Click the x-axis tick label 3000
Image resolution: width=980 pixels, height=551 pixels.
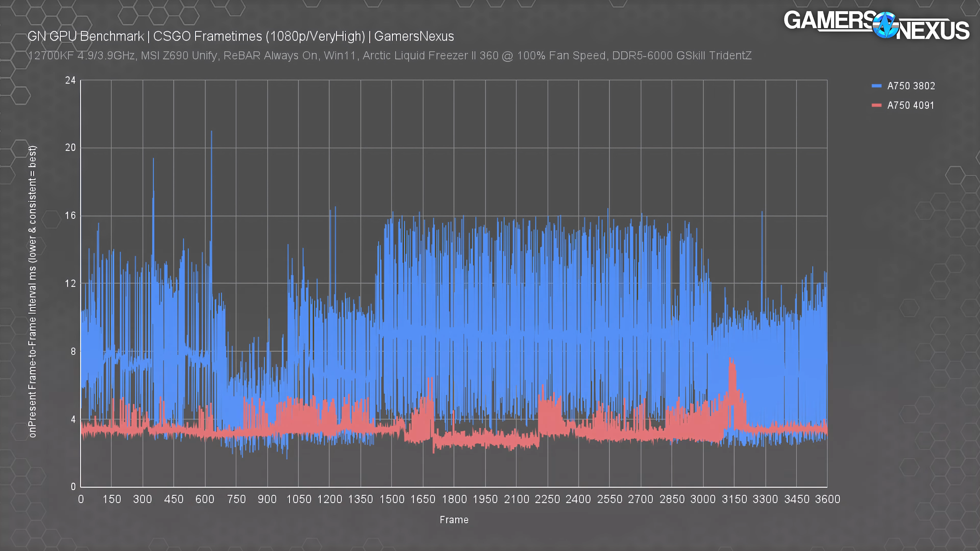[x=703, y=499]
